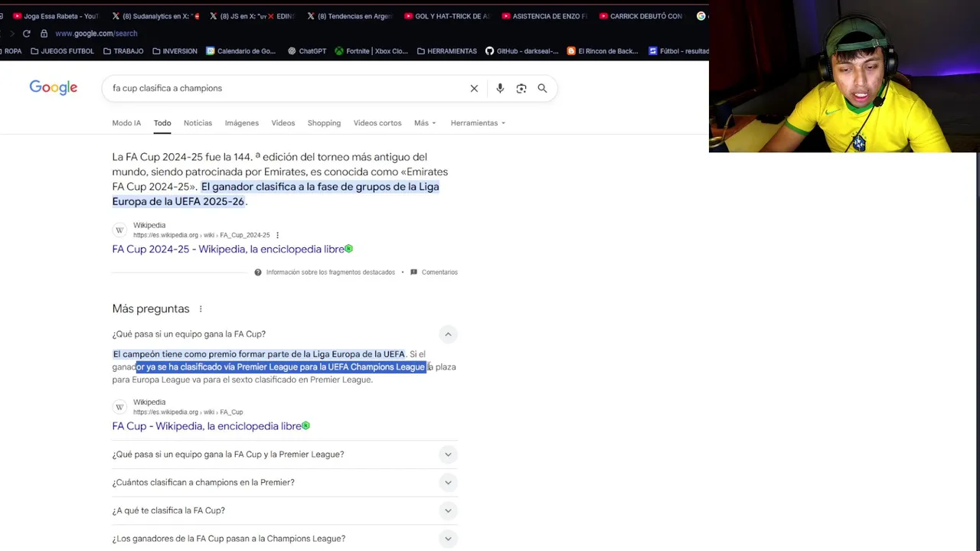This screenshot has width=980, height=551.
Task: Clear the search query with the X icon
Action: pyautogui.click(x=474, y=88)
